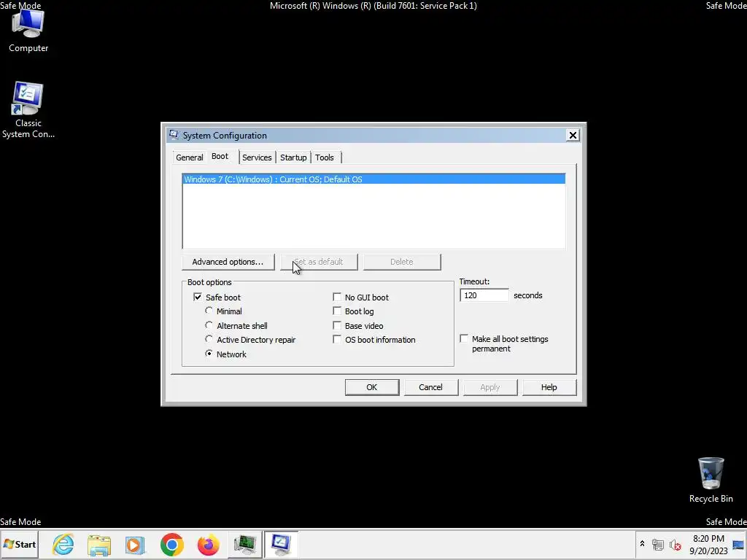747x560 pixels.
Task: Click the greyed Delete button
Action: [x=402, y=262]
